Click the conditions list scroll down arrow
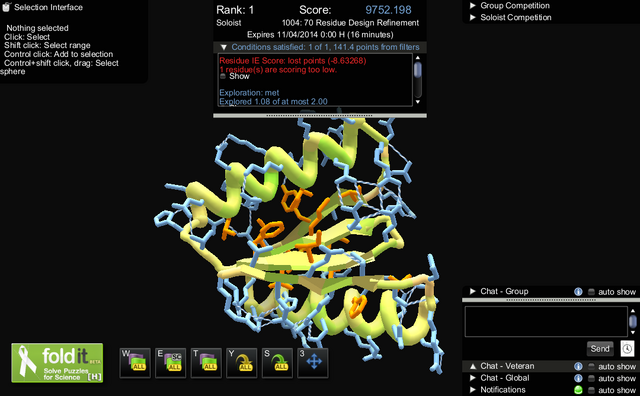Image resolution: width=640 pixels, height=396 pixels. click(418, 102)
